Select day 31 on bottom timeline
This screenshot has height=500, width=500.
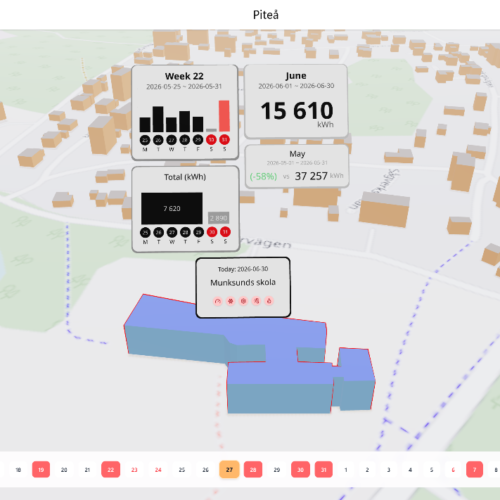pyautogui.click(x=324, y=470)
